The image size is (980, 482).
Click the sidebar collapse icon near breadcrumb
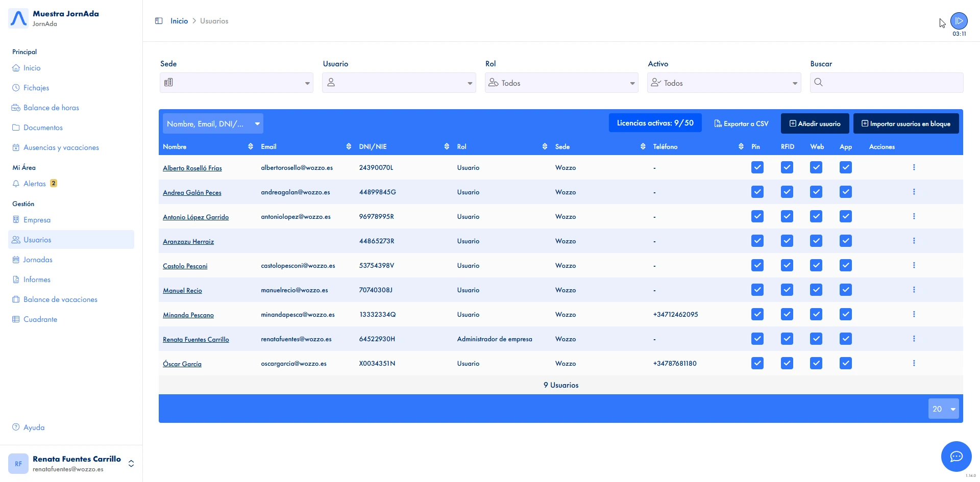click(x=159, y=20)
